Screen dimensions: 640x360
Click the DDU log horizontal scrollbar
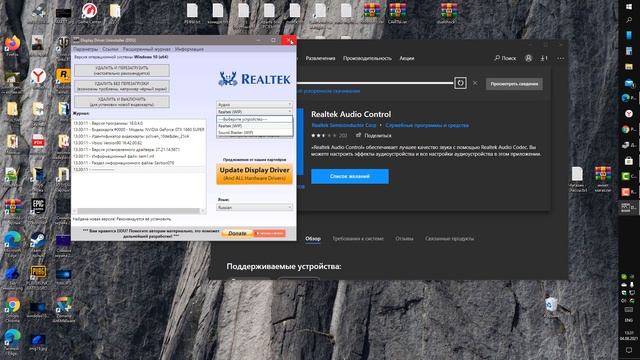[x=139, y=211]
